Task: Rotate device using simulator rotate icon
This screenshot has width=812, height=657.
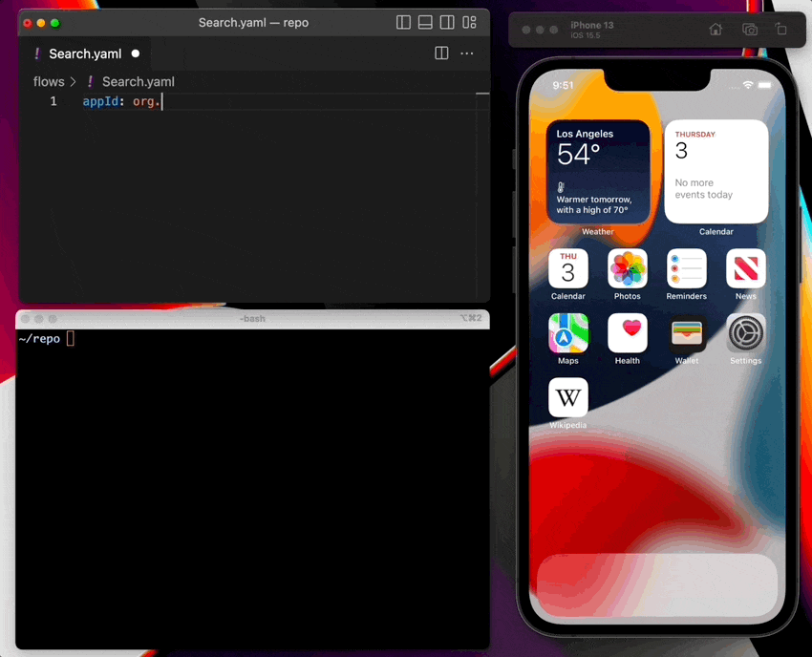Action: (780, 29)
